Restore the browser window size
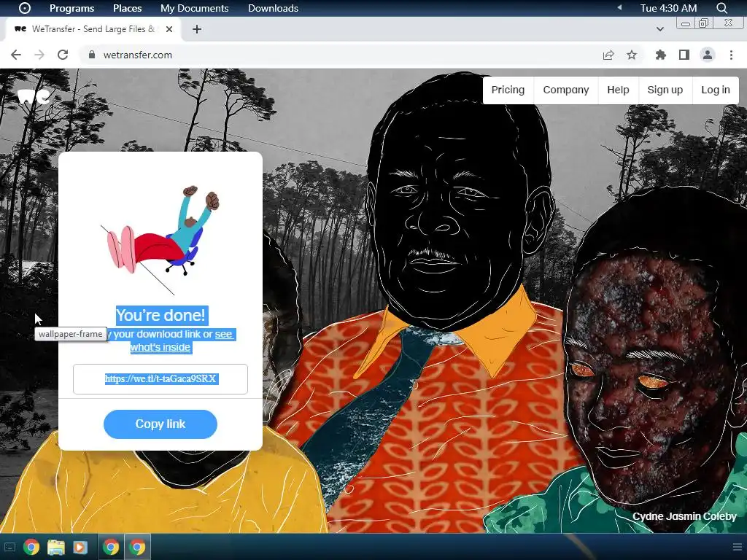 704,23
